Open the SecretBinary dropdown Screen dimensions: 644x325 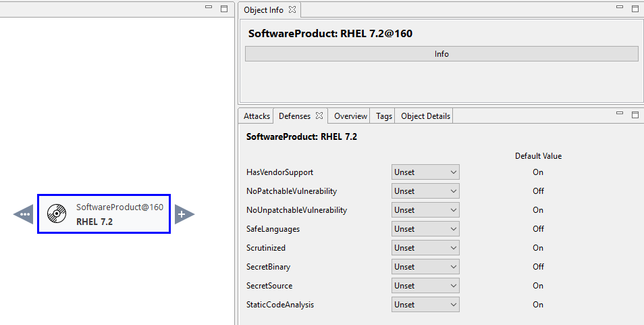[425, 267]
